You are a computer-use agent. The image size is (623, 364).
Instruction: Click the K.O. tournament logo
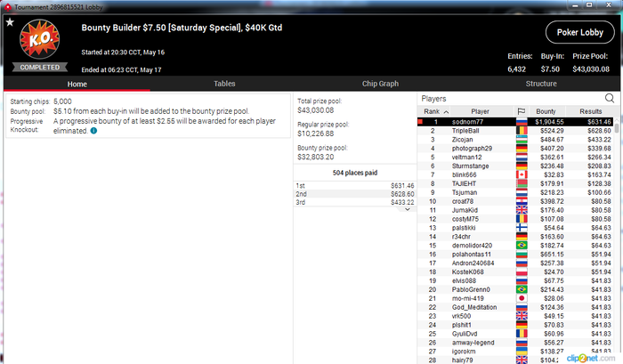(40, 39)
